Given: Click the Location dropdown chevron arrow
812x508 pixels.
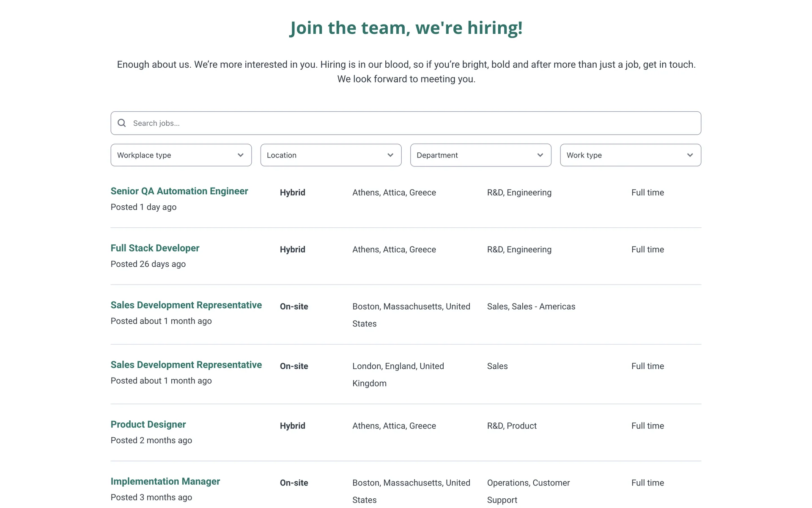Looking at the screenshot, I should pyautogui.click(x=390, y=155).
